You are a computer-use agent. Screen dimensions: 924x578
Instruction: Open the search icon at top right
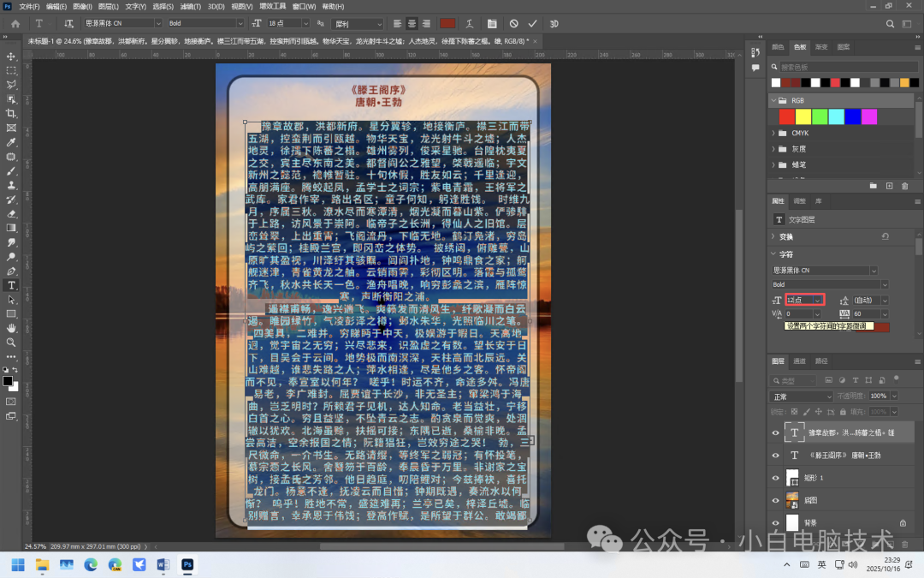tap(890, 24)
